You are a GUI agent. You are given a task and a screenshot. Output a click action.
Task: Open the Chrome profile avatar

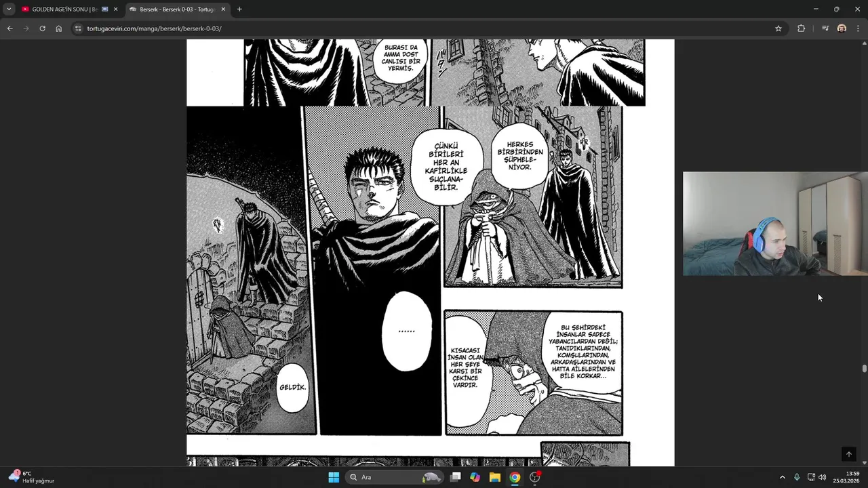842,28
